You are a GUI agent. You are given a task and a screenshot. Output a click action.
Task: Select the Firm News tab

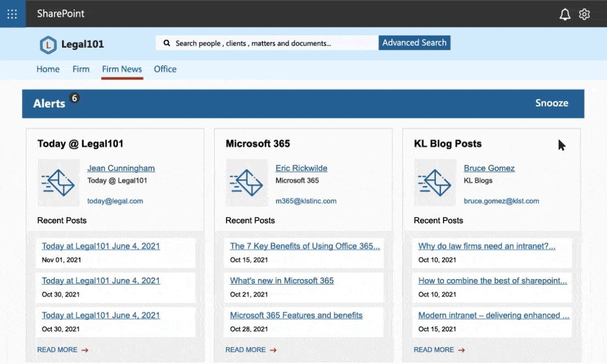122,69
